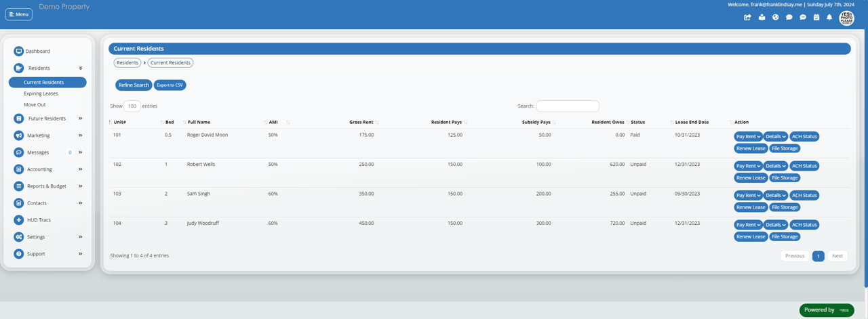Select Current Residents in sidebar
This screenshot has height=319, width=868.
click(x=47, y=82)
